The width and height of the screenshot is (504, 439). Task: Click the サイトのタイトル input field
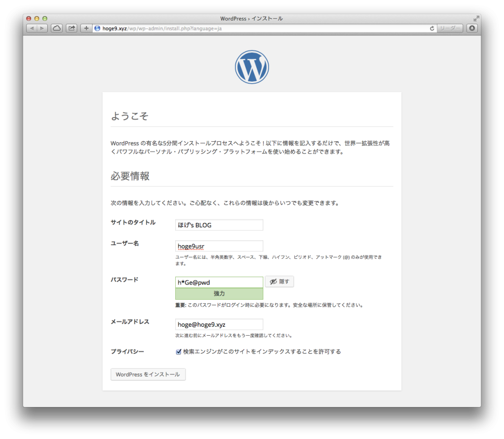point(219,225)
